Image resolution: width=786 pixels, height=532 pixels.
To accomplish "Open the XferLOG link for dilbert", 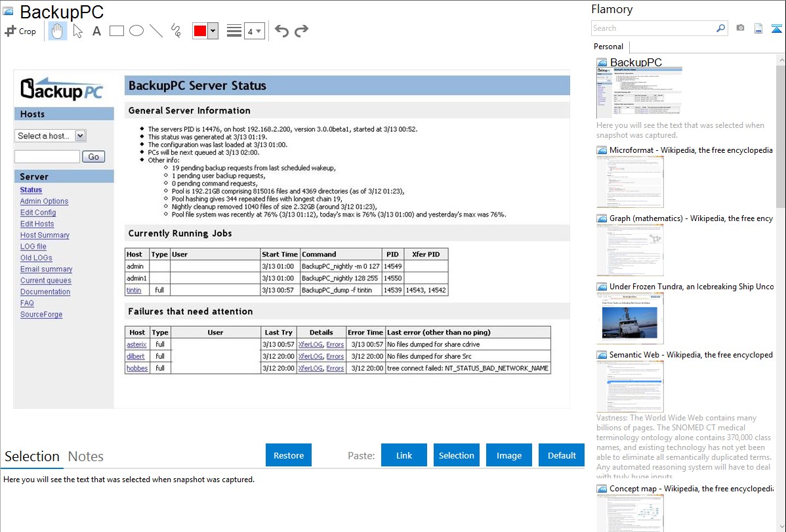I will (x=310, y=356).
